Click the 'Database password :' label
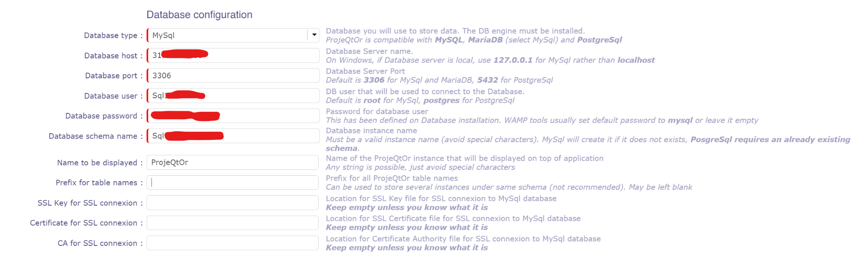Viewport: 868px width, 255px height. click(104, 116)
